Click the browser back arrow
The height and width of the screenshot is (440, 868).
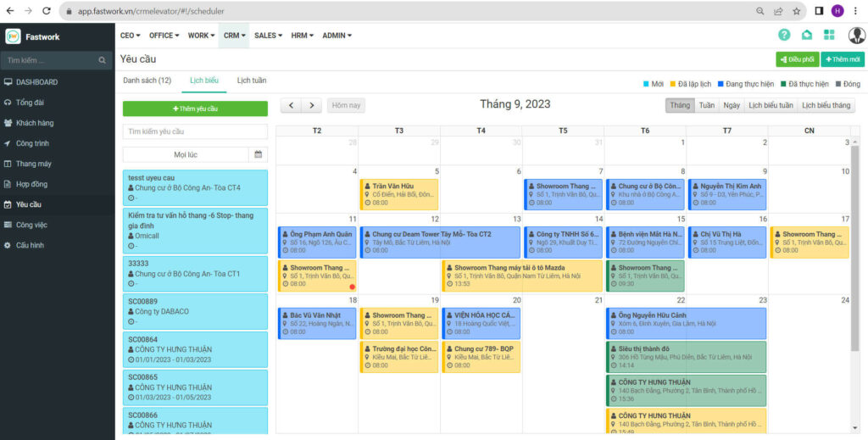10,10
